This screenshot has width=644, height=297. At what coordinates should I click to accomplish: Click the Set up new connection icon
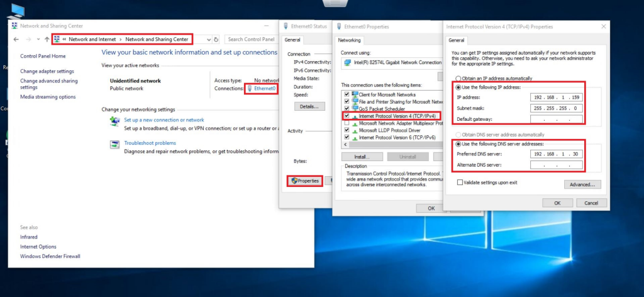pyautogui.click(x=114, y=120)
